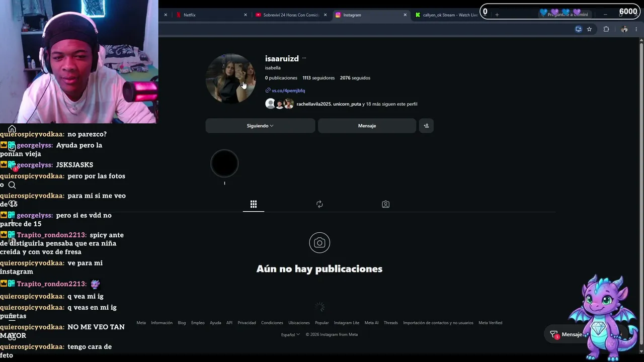Click the YouTube tab favicon
644x362 pixels.
point(258,15)
